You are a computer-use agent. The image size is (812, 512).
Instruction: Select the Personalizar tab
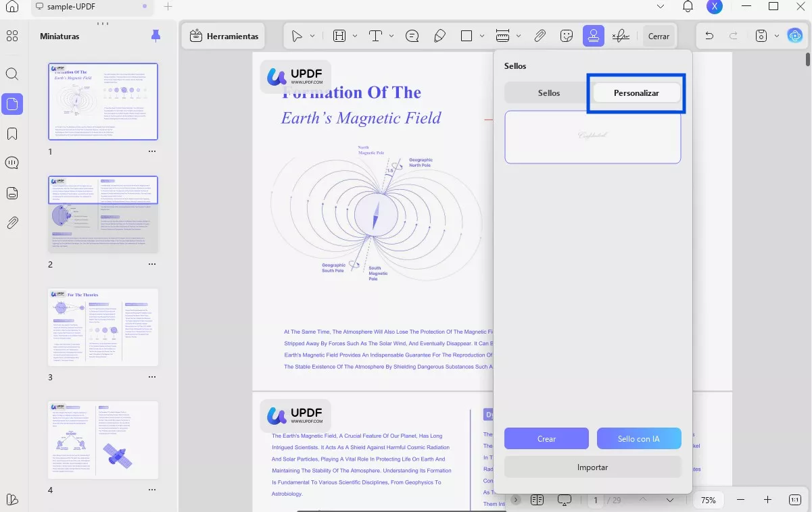[x=636, y=93]
